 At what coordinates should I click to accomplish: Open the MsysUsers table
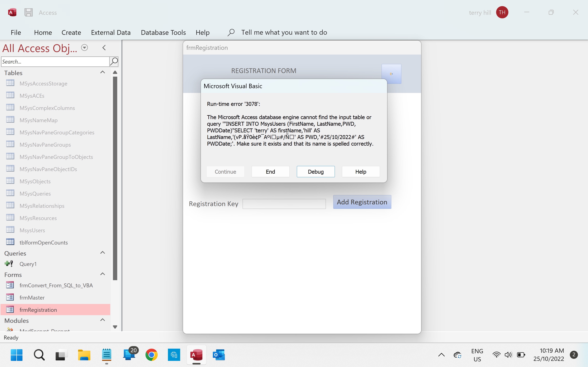32,230
